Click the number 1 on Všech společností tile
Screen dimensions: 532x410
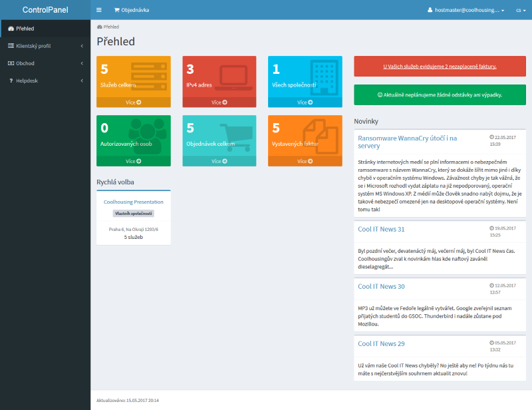pyautogui.click(x=276, y=69)
